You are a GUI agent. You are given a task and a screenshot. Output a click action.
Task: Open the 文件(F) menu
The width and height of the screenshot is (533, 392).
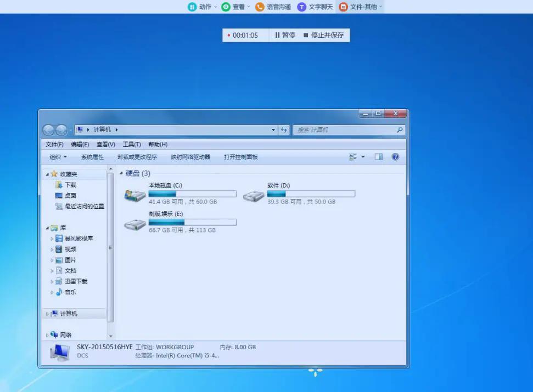54,145
